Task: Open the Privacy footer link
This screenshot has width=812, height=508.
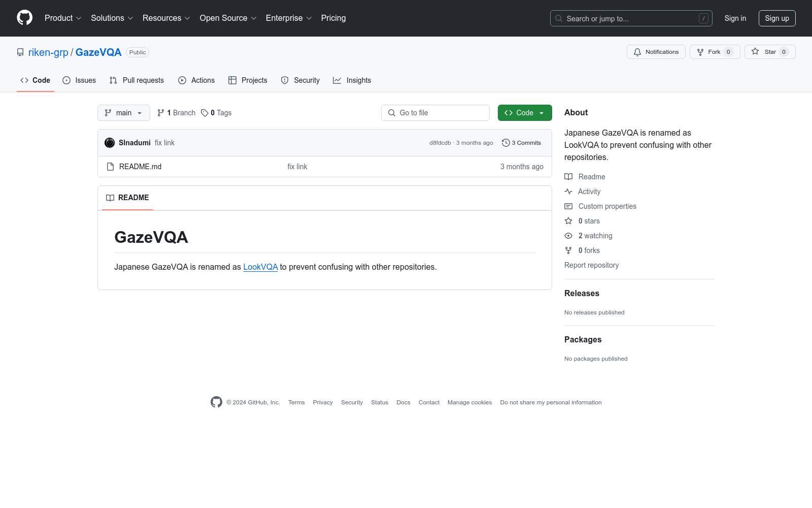Action: tap(323, 402)
